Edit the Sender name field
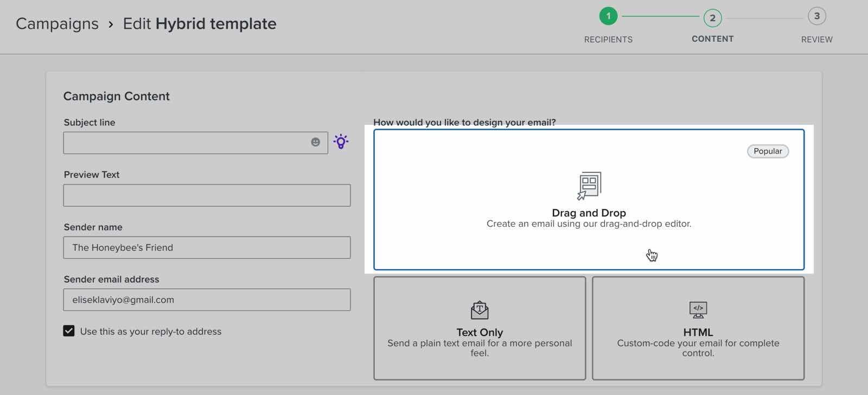This screenshot has width=868, height=395. (x=207, y=247)
